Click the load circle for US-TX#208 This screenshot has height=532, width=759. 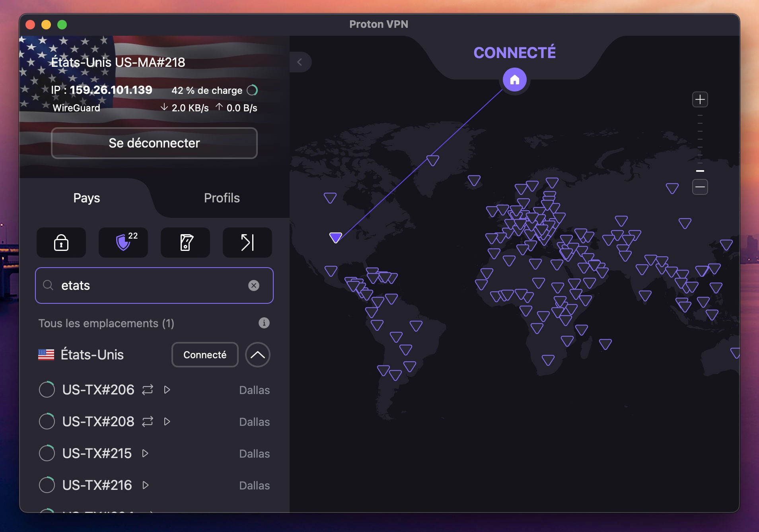point(47,421)
